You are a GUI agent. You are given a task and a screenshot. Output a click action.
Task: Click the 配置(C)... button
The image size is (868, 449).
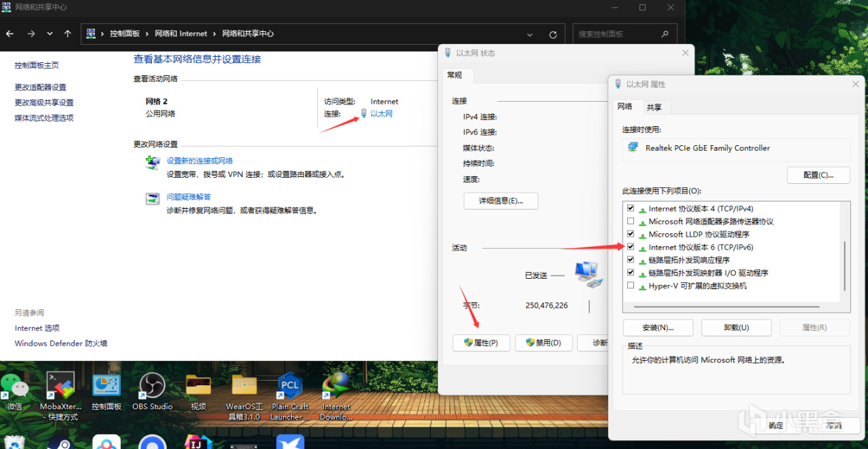tap(818, 175)
